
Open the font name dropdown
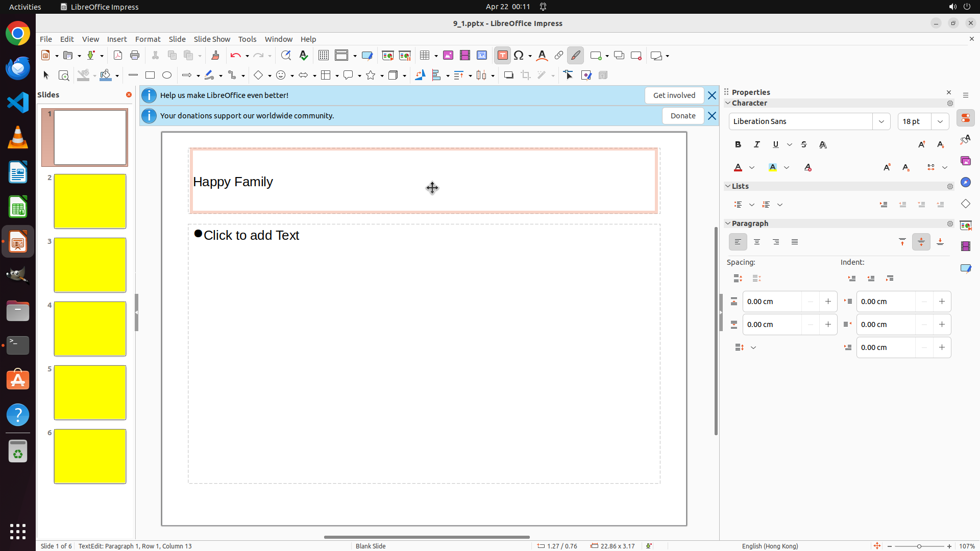881,121
